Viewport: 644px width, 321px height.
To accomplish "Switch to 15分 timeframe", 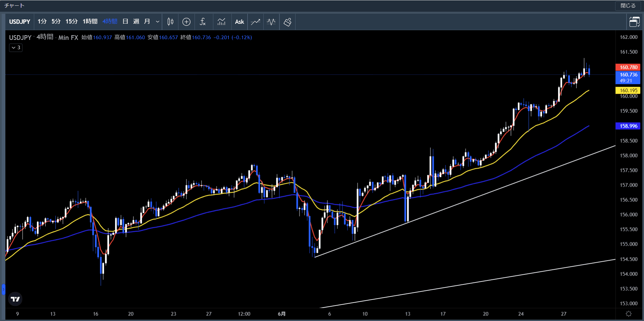I will tap(71, 21).
